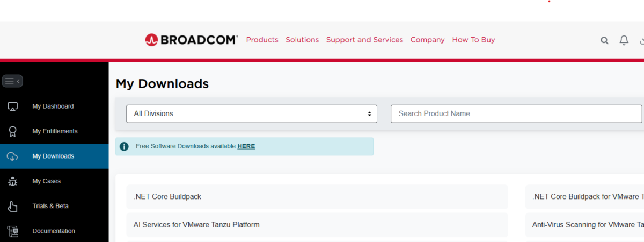Click the My Downloads cloud icon

point(13,156)
